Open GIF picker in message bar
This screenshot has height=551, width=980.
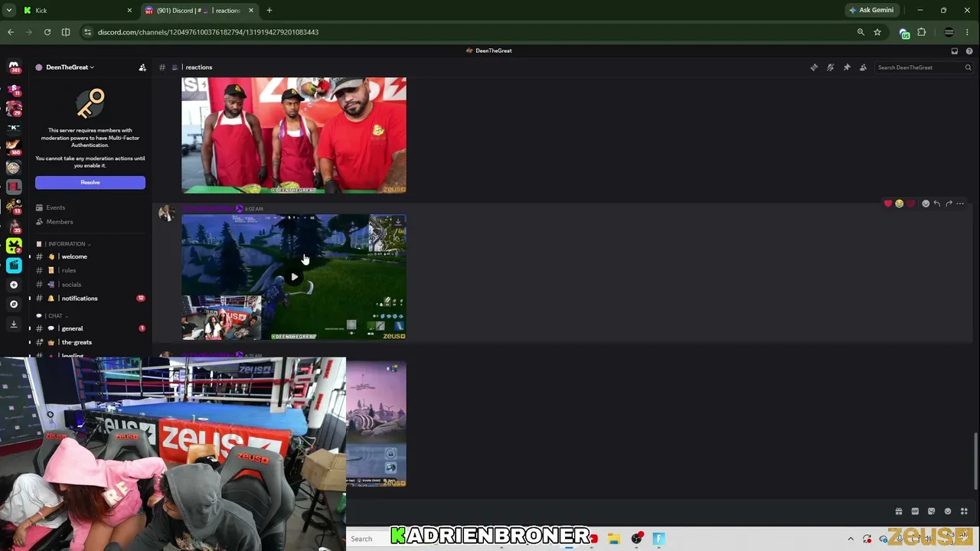coord(915,511)
